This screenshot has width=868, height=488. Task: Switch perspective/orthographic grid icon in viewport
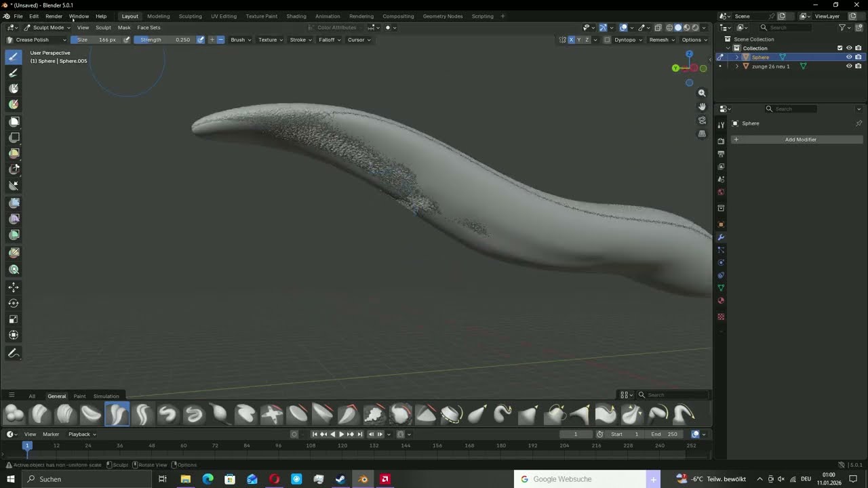tap(702, 134)
